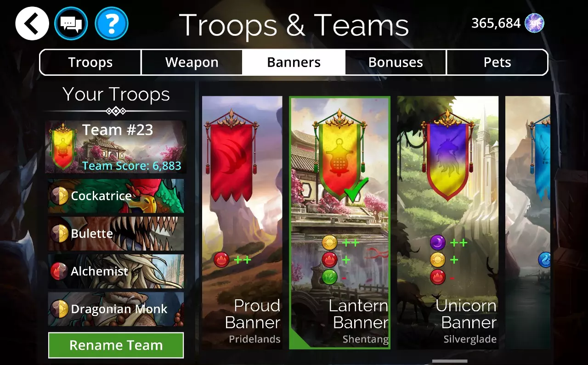The height and width of the screenshot is (365, 588).
Task: Switch to the Troops tab
Action: point(90,62)
